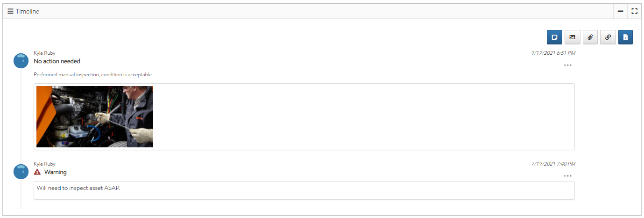Export timeline to Excel file
The height and width of the screenshot is (218, 644).
(625, 37)
